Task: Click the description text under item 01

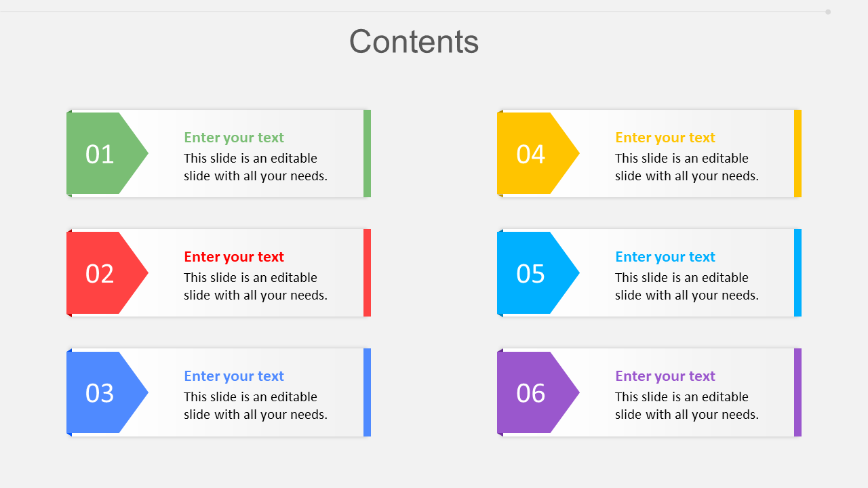Action: tap(256, 167)
